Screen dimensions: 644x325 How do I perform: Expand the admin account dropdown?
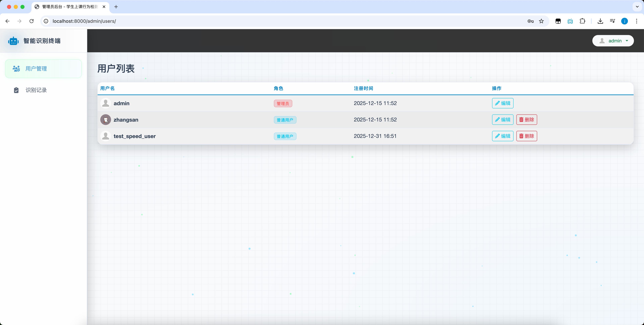[x=613, y=41]
